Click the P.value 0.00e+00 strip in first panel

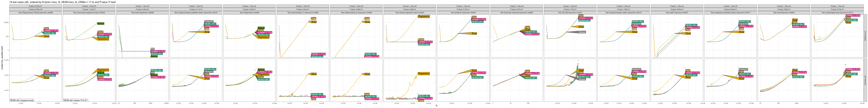[x=35, y=9]
